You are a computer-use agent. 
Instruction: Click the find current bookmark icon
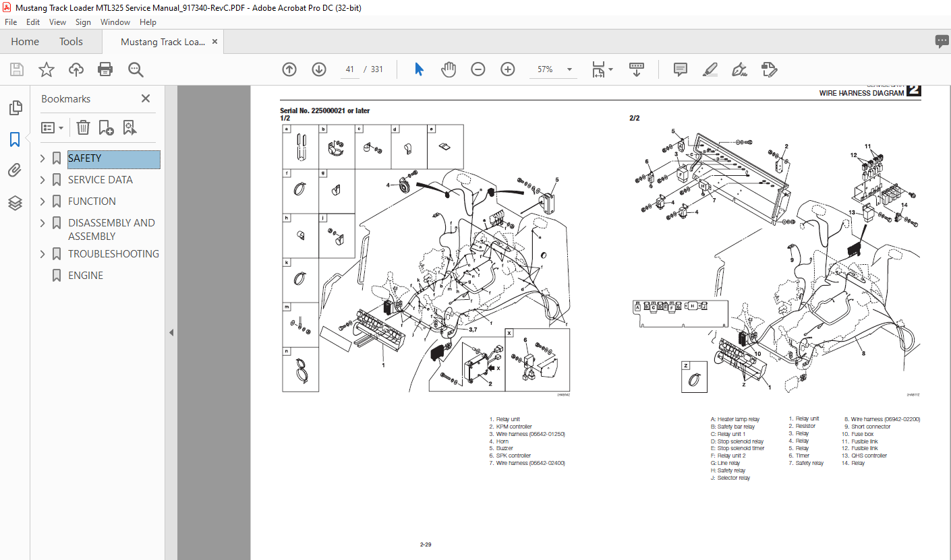129,127
